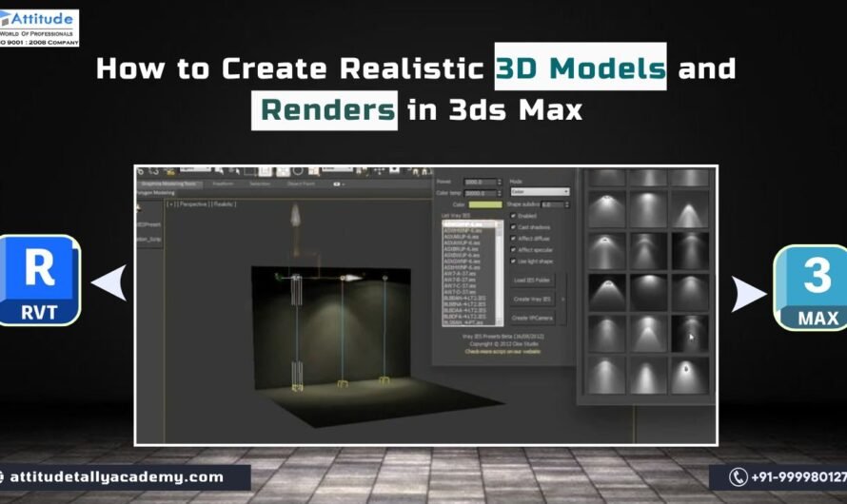Image resolution: width=847 pixels, height=504 pixels.
Task: Switch to the Selection ribbon tab
Action: point(260,184)
